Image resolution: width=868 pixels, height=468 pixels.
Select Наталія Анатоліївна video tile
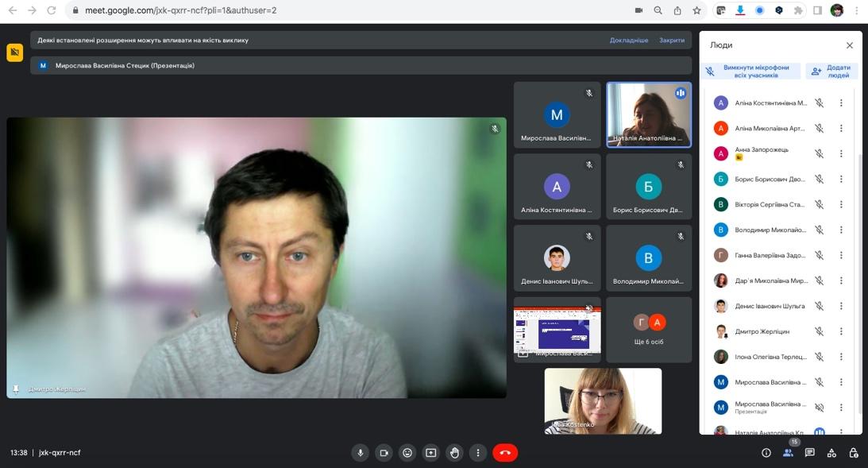(649, 114)
